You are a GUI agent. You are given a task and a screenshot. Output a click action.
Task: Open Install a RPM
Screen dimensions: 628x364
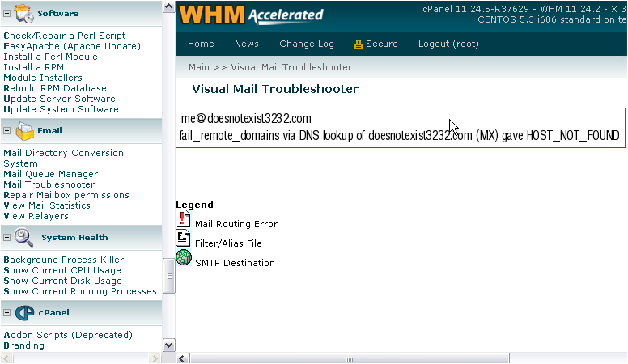click(x=34, y=67)
